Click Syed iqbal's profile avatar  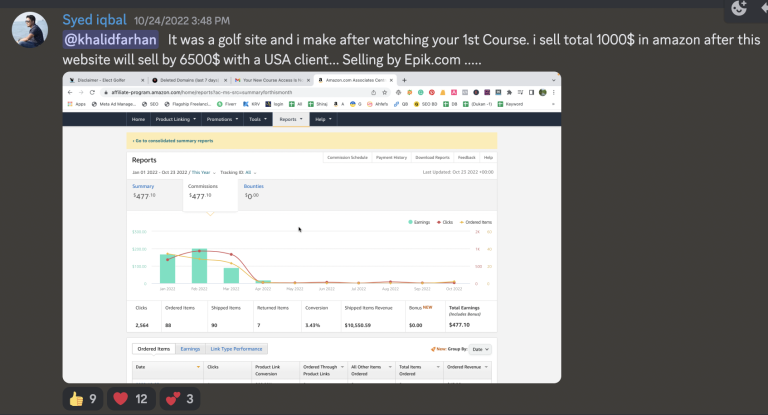pos(31,30)
